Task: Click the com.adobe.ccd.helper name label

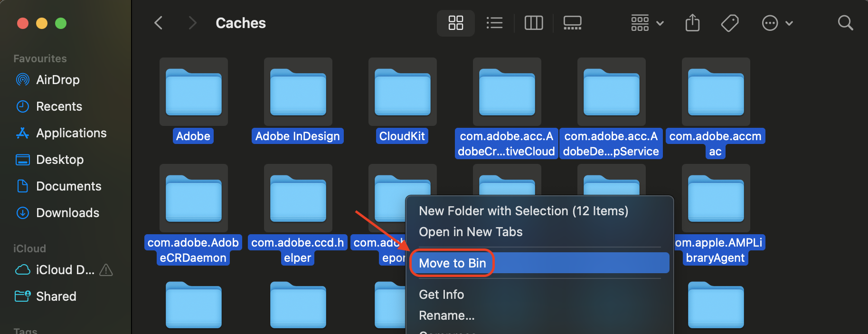Action: pyautogui.click(x=298, y=250)
